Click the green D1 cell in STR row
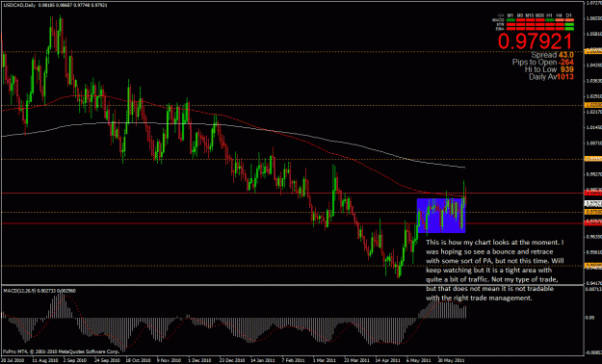Viewport: 602px width, 364px height. [569, 24]
